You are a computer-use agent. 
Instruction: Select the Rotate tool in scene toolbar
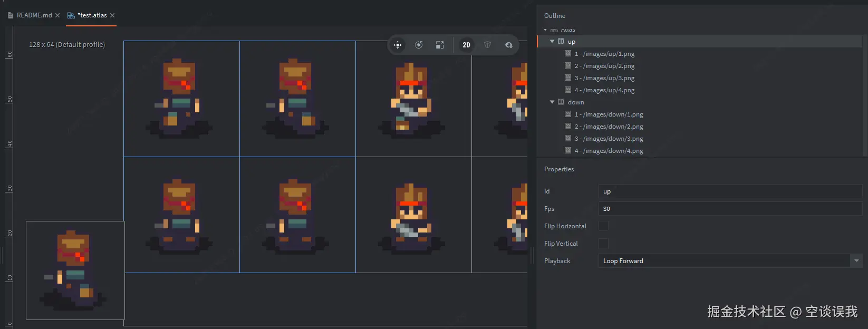coord(419,45)
